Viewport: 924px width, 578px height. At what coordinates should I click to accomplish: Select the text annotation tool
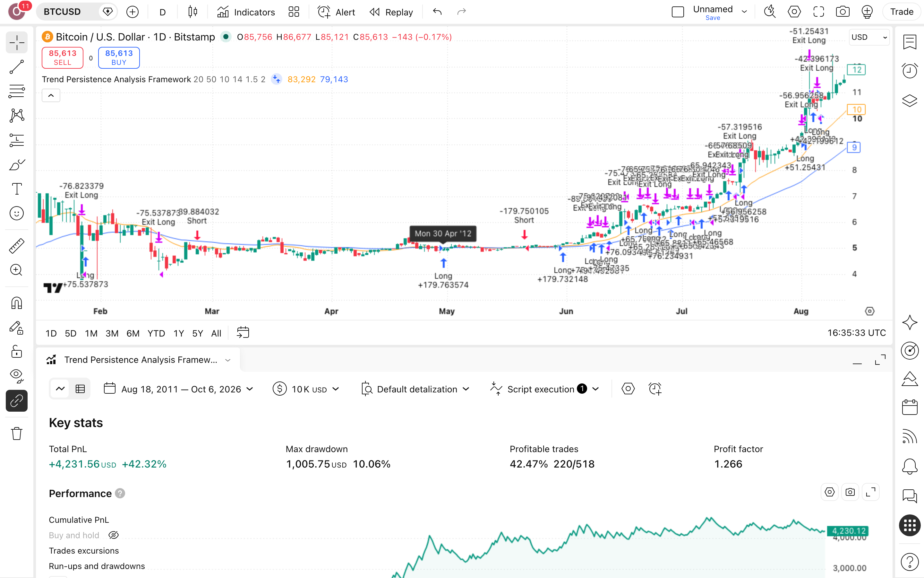[x=16, y=189]
